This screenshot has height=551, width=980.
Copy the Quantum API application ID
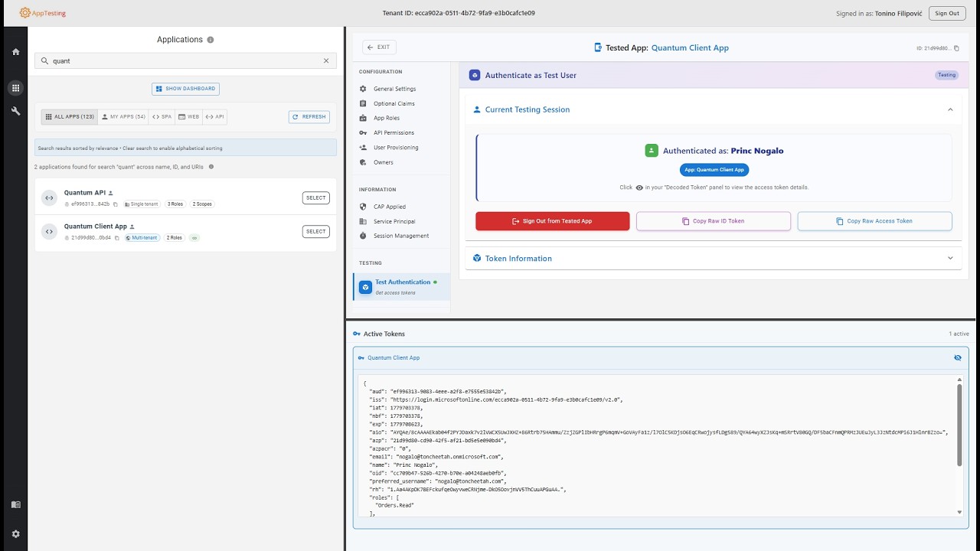(x=116, y=204)
